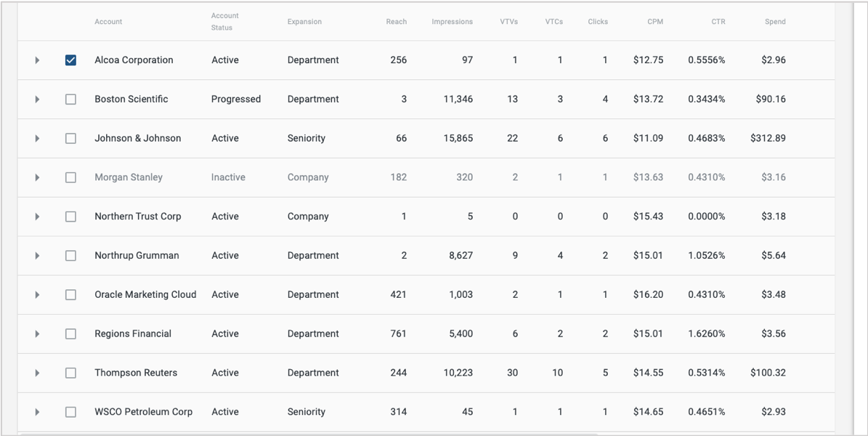Click the Boston Scientific account name

(x=131, y=99)
